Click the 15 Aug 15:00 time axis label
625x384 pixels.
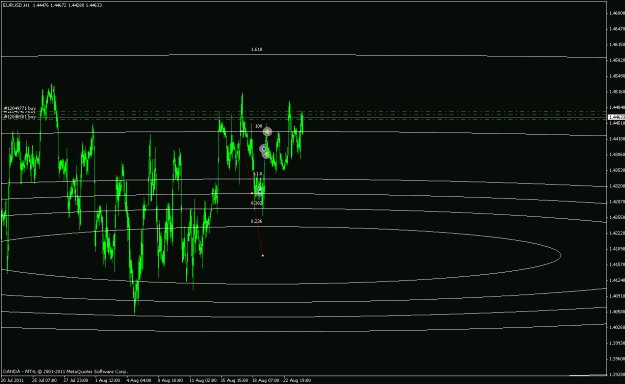tap(234, 380)
